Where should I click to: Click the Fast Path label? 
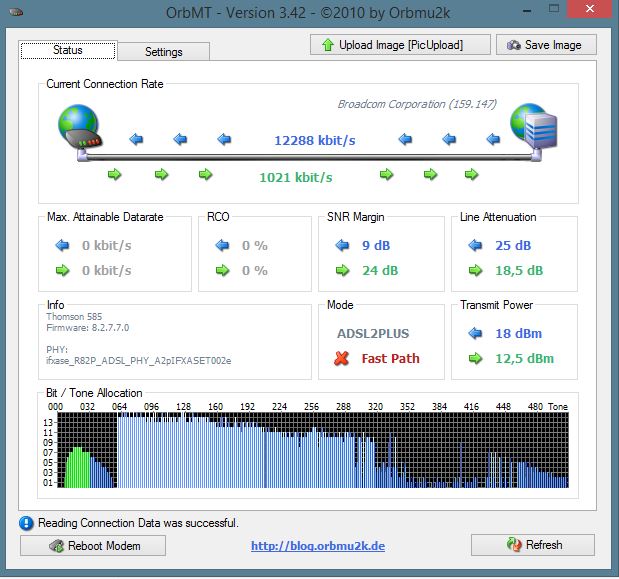pos(390,358)
